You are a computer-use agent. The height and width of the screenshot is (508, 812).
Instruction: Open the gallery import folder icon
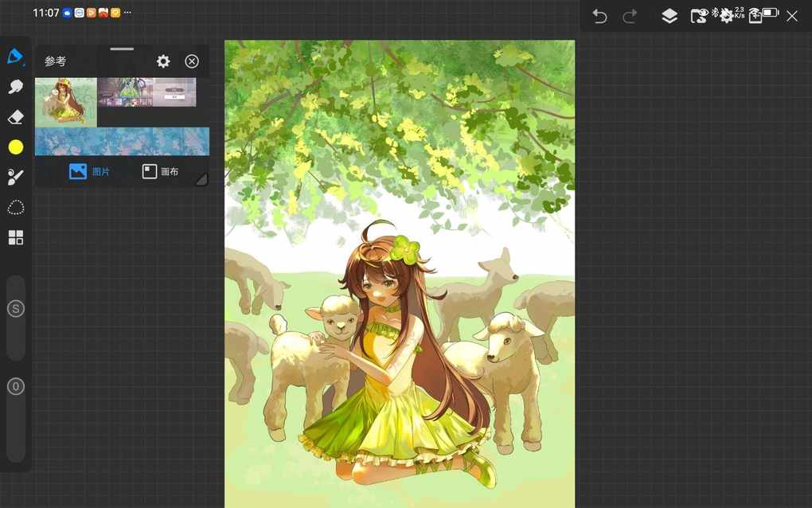(x=698, y=16)
